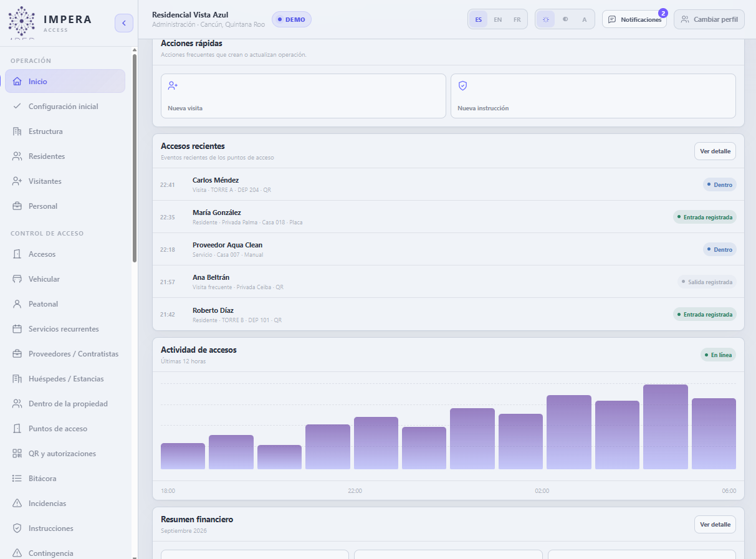Open Configuración inicial in sidebar
756x559 pixels.
(x=65, y=107)
